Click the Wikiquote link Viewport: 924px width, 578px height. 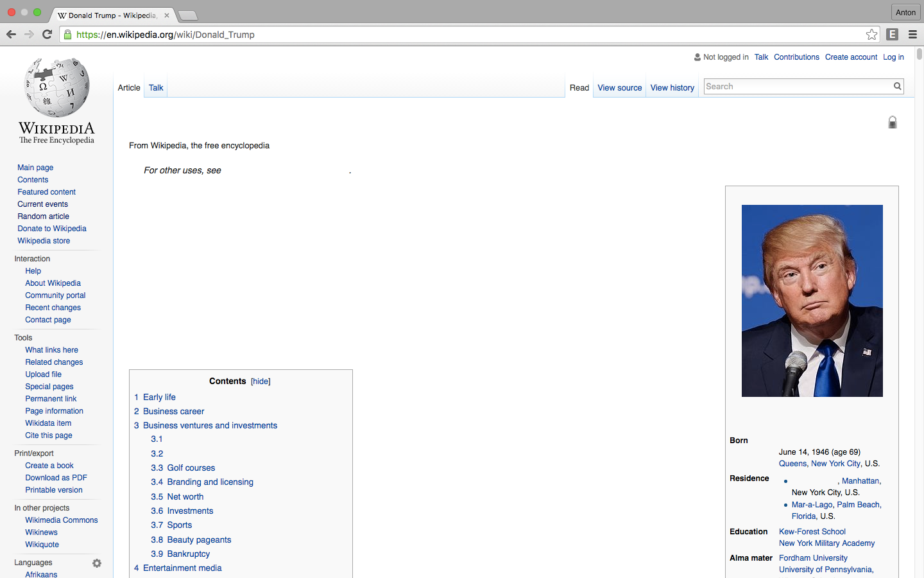click(x=42, y=545)
